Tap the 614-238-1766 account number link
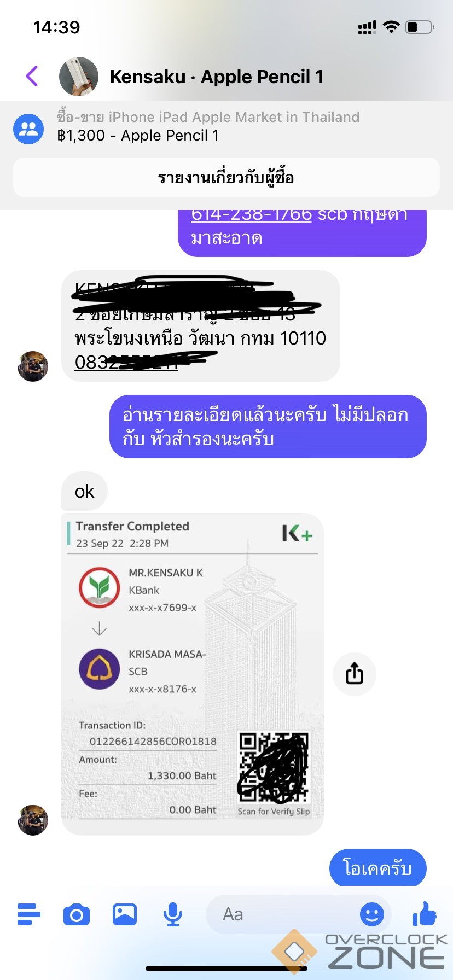453x980 pixels. point(251,215)
